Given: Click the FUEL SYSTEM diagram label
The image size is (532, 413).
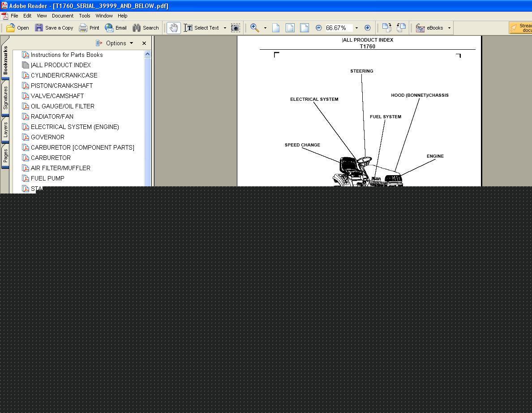Looking at the screenshot, I should pyautogui.click(x=386, y=116).
